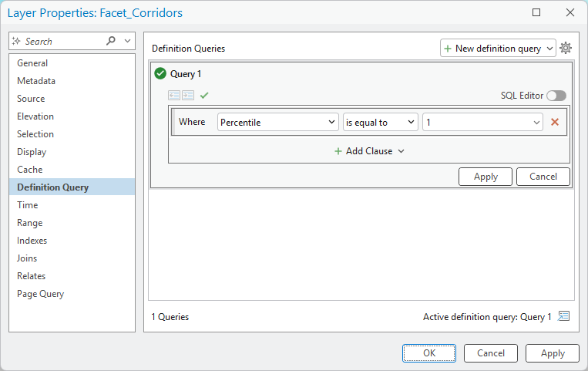Expand the Add Clause menu
Viewport: 588px width, 371px height.
pos(369,151)
